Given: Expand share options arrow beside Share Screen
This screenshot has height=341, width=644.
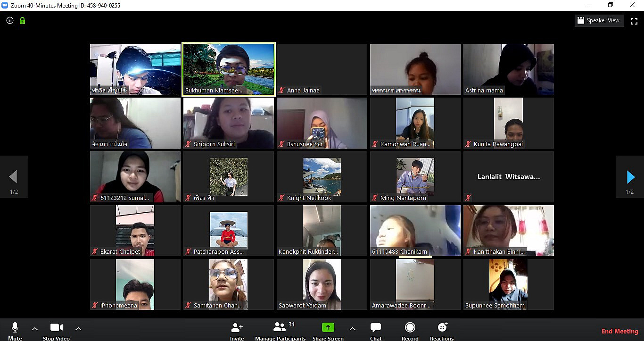Looking at the screenshot, I should point(353,329).
